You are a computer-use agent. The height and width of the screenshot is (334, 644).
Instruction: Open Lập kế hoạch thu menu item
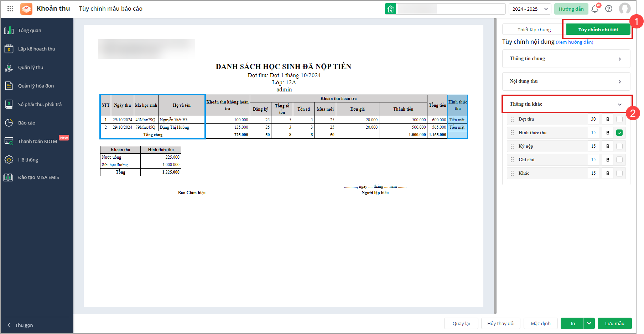(x=37, y=49)
